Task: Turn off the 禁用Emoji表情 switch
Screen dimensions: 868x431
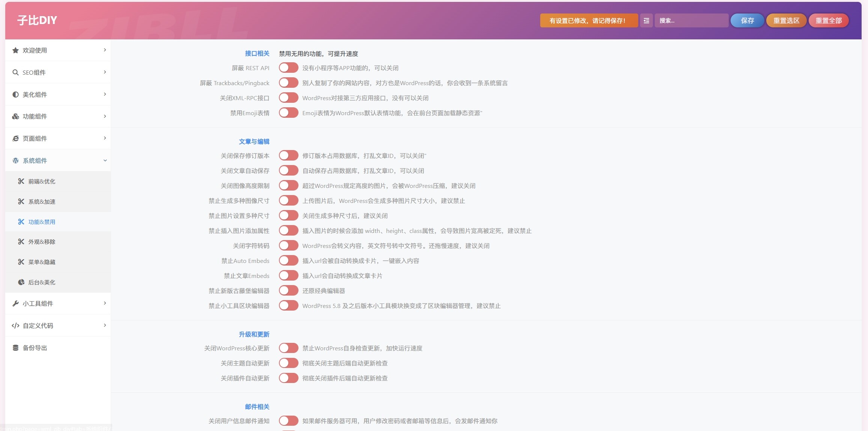Action: pyautogui.click(x=288, y=113)
